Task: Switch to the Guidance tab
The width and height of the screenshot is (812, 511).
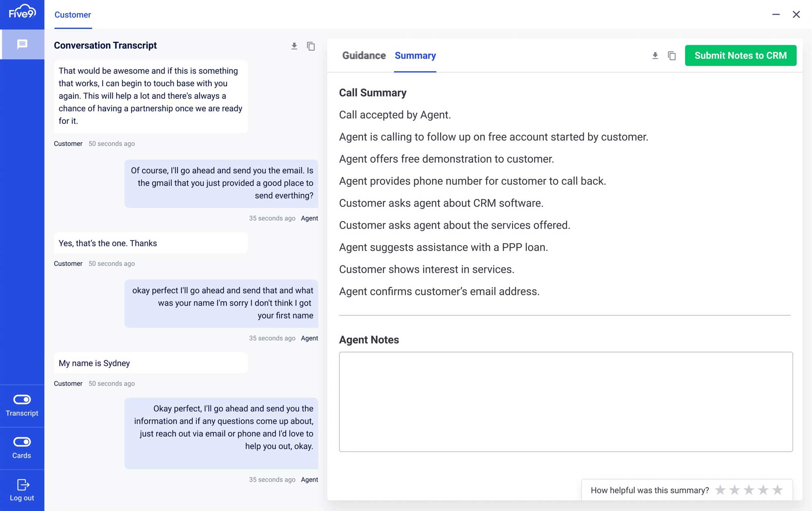Action: point(364,55)
